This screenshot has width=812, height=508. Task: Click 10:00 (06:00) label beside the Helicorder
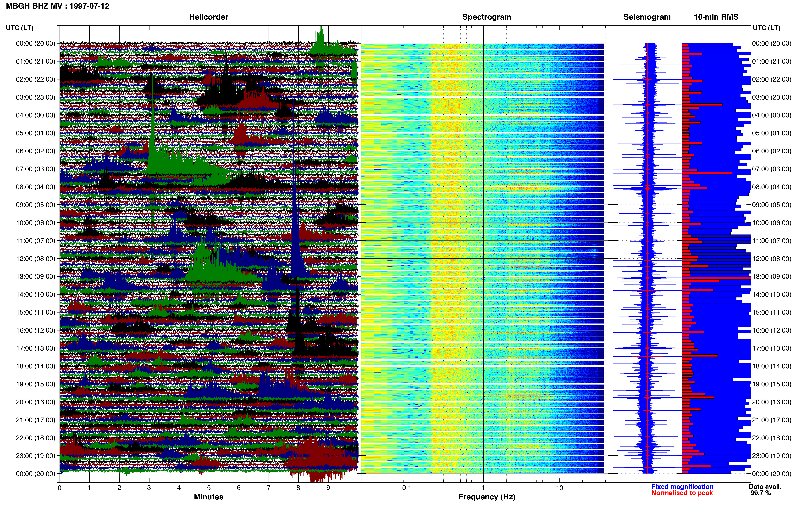[36, 223]
